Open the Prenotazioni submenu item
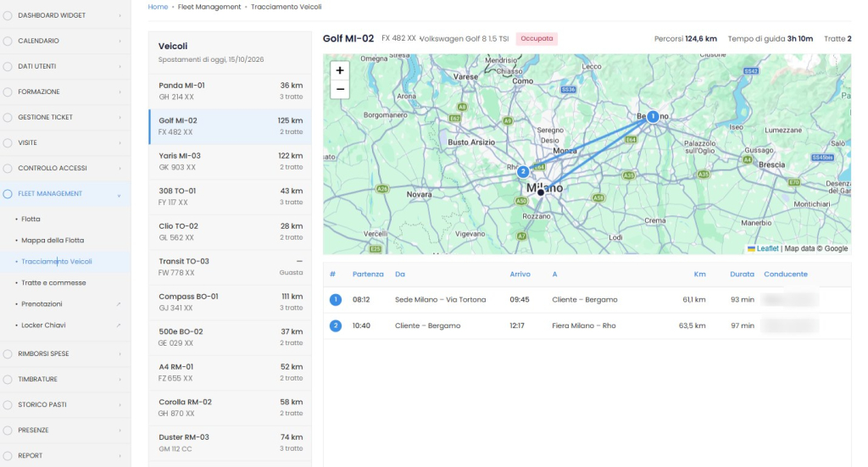Viewport: 868px width, 467px height. (42, 304)
